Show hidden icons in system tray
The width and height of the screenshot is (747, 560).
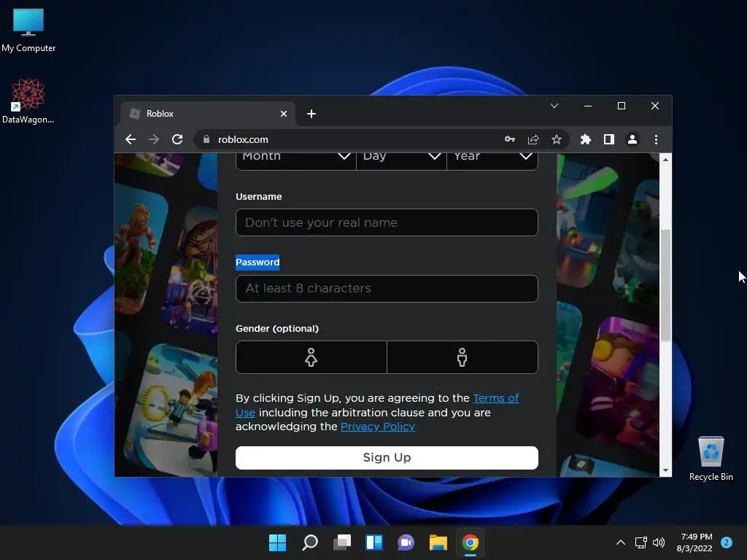click(x=621, y=542)
